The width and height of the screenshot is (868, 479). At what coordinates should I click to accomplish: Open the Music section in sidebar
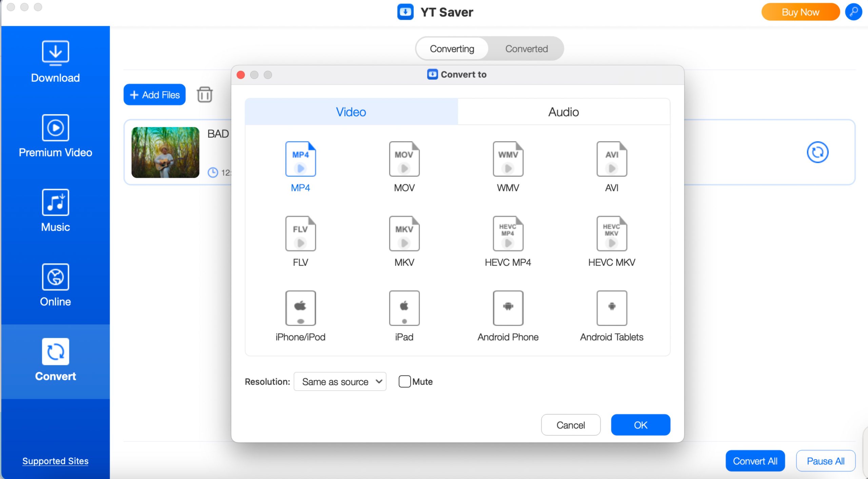coord(55,211)
